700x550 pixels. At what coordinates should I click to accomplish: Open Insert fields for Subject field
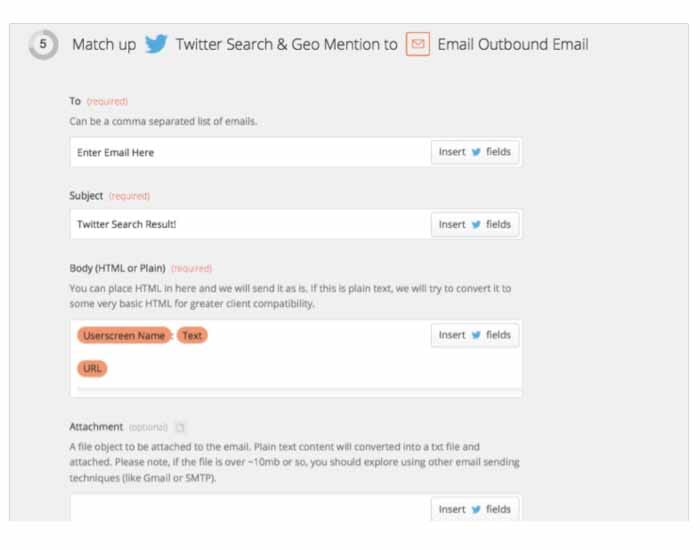click(475, 224)
